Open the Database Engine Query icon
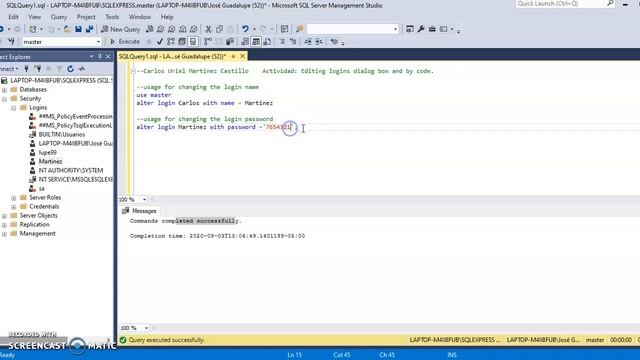The image size is (640, 360). coord(150,29)
